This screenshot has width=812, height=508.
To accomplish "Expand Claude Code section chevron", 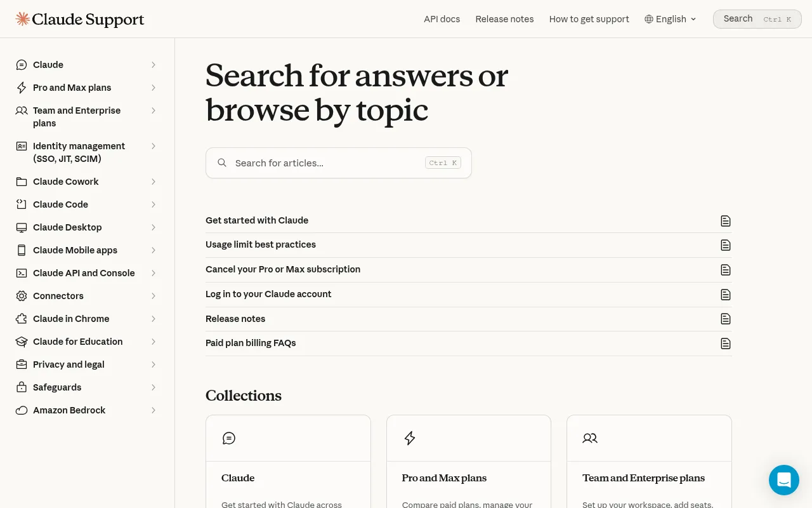I will click(154, 204).
